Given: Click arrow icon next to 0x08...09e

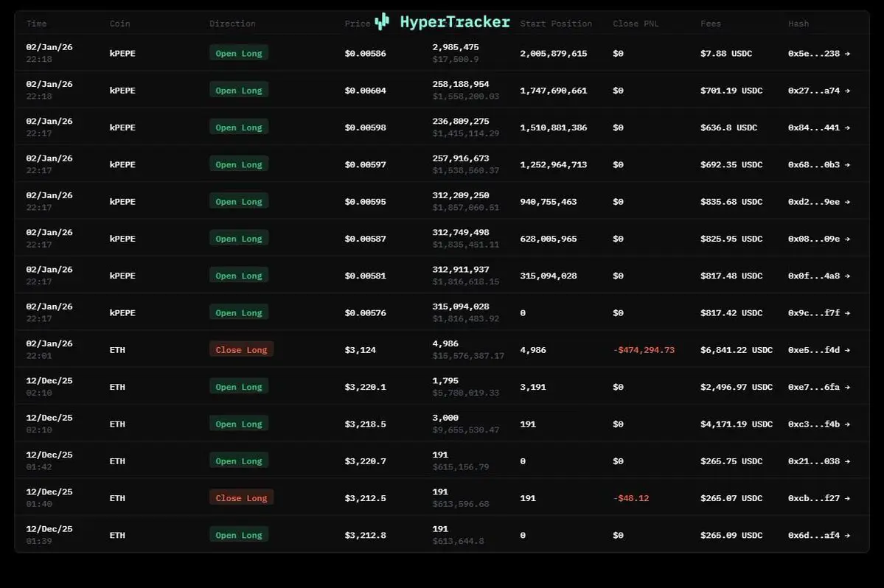Looking at the screenshot, I should click(847, 239).
